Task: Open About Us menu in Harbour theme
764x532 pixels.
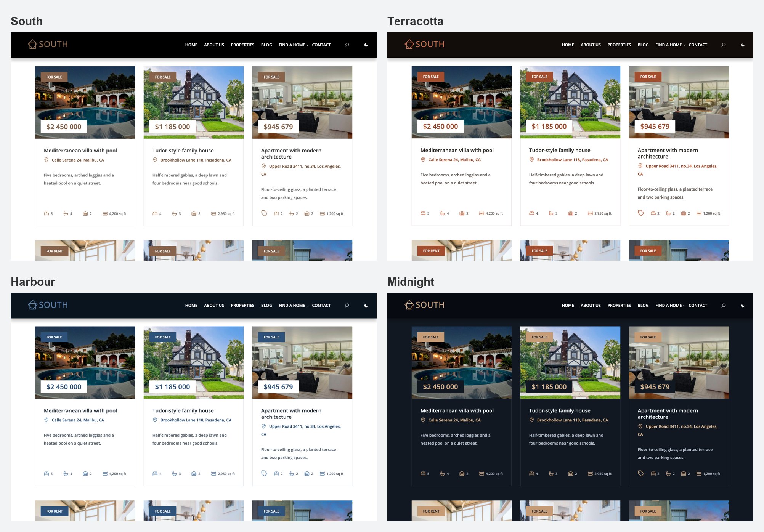Action: 214,306
